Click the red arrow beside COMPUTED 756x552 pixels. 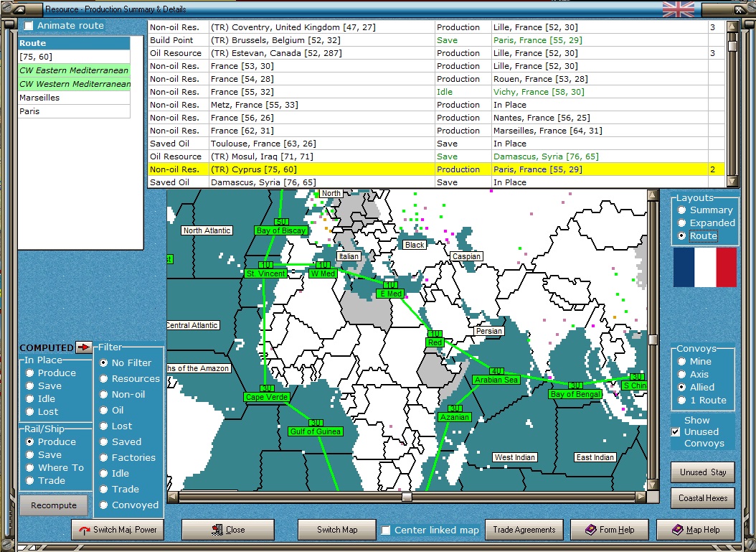[84, 347]
